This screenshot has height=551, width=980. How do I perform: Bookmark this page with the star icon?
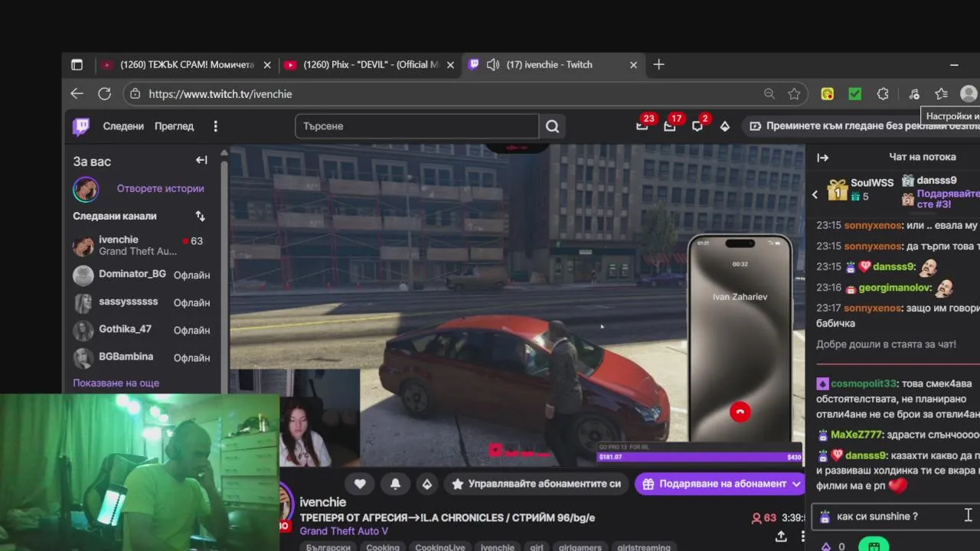(794, 93)
